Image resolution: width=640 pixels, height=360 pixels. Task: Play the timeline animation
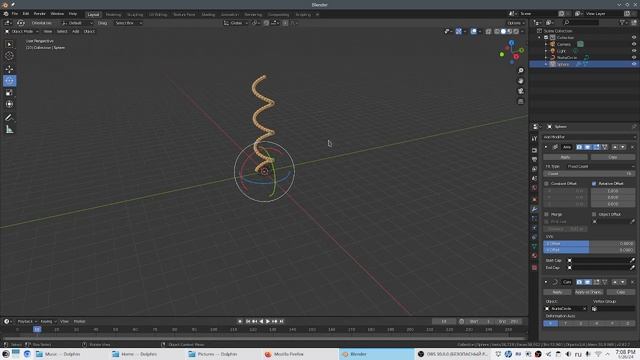tap(268, 322)
